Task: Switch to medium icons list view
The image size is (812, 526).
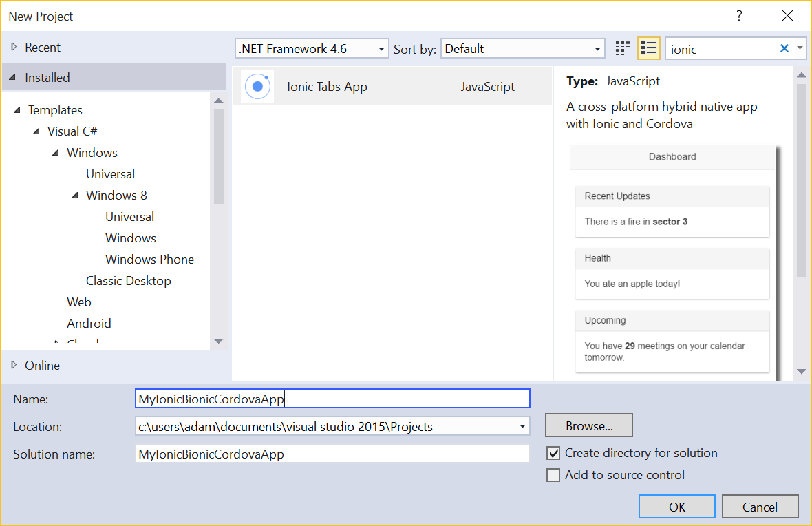Action: coord(648,49)
